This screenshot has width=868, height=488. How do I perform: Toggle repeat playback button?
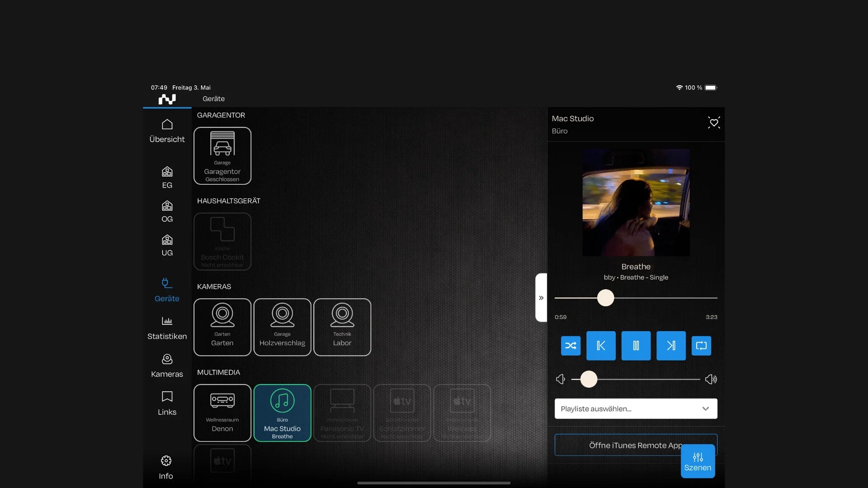point(701,346)
